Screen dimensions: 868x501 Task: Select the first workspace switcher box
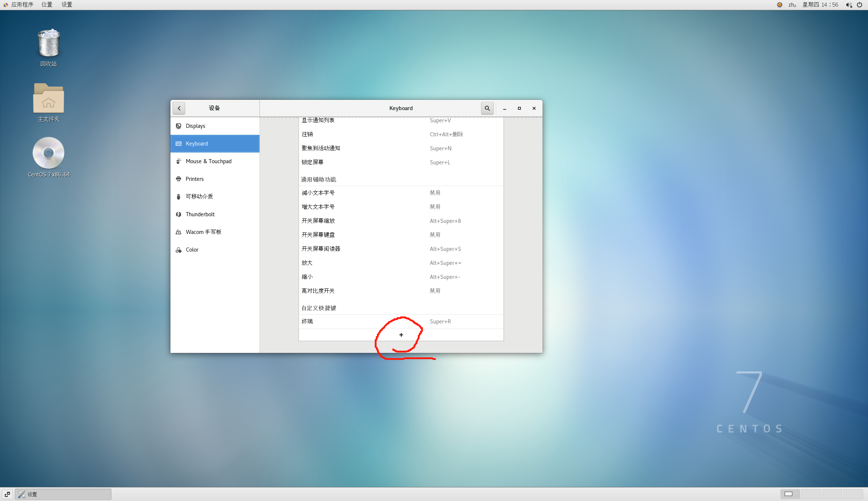tap(790, 494)
